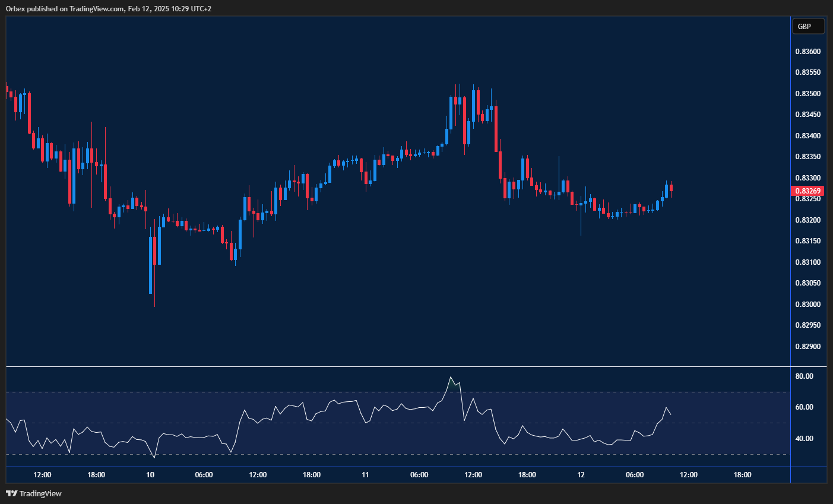Click the 06:00 timestamp on the time axis

click(x=204, y=474)
